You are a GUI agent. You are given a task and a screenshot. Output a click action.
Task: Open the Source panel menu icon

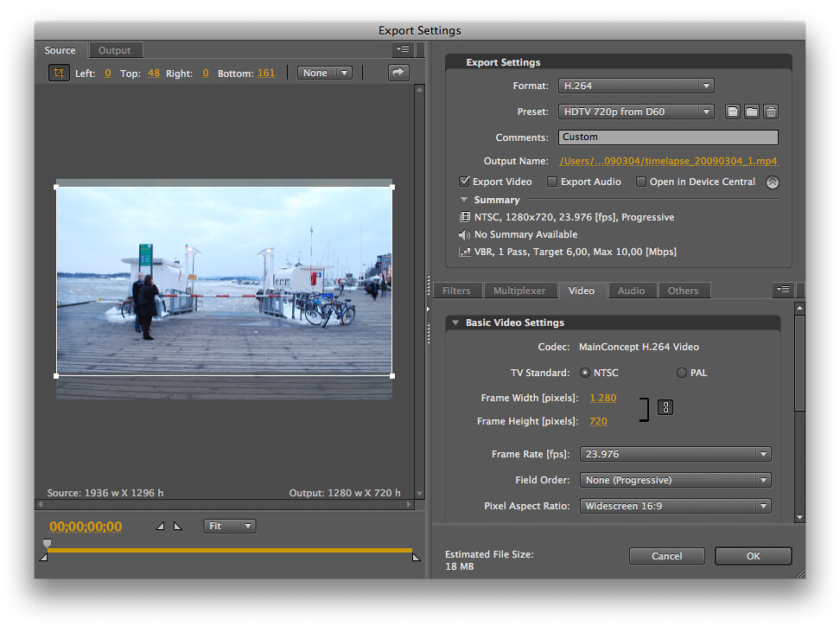coord(403,49)
